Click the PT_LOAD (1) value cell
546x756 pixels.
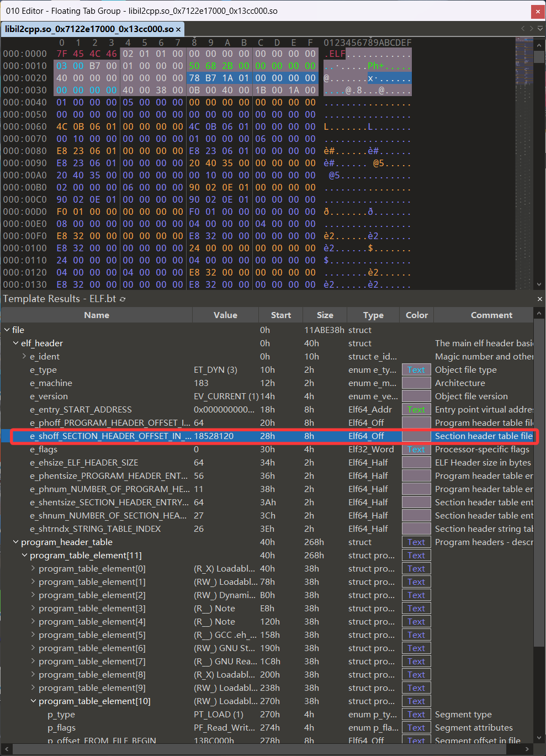[x=225, y=714]
